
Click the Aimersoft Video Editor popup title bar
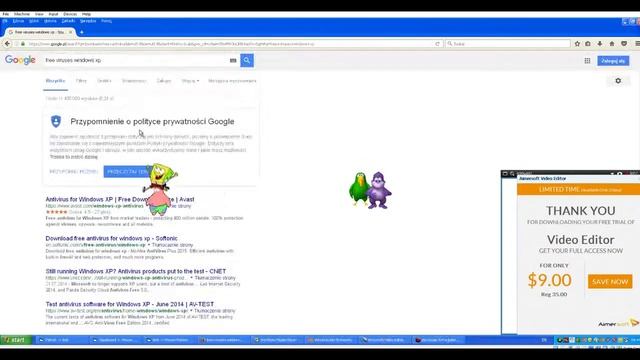click(578, 178)
